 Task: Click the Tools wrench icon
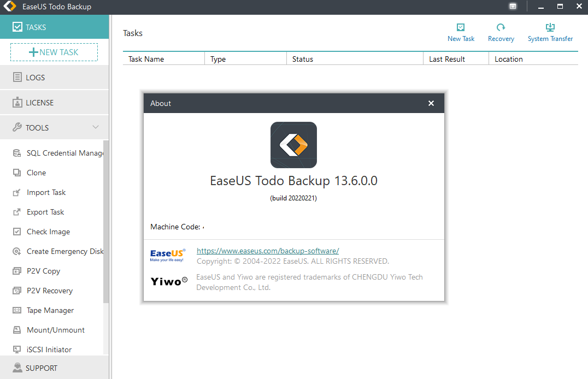coord(17,127)
